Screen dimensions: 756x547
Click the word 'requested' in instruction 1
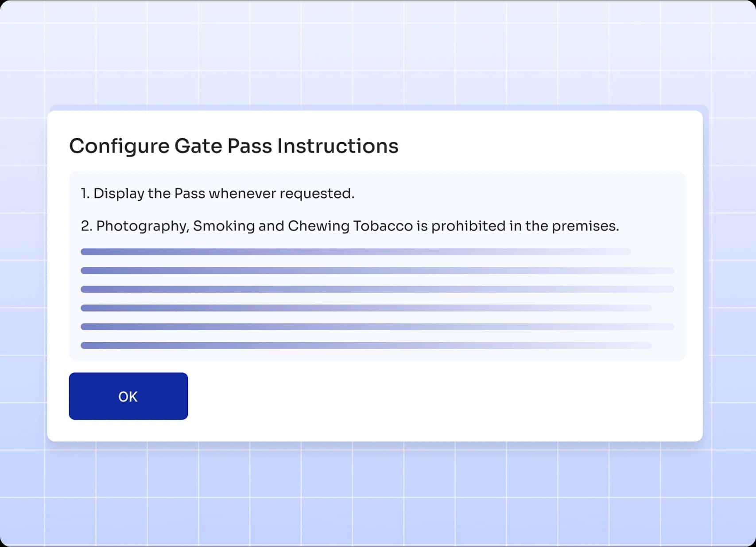[316, 193]
